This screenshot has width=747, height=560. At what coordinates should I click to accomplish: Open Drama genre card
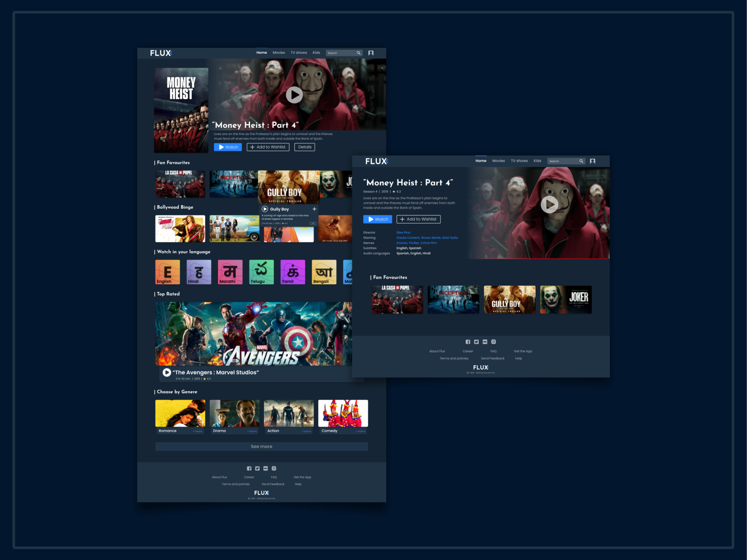[234, 417]
